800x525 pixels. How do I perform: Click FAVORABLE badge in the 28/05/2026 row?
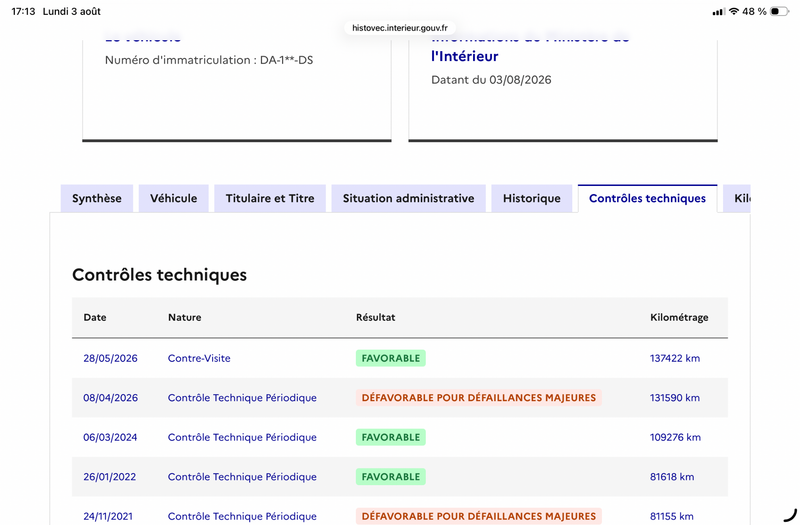(391, 358)
